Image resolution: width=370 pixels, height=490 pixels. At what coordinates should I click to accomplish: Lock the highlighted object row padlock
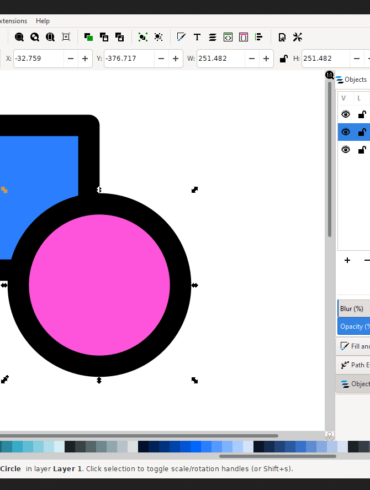pyautogui.click(x=362, y=132)
